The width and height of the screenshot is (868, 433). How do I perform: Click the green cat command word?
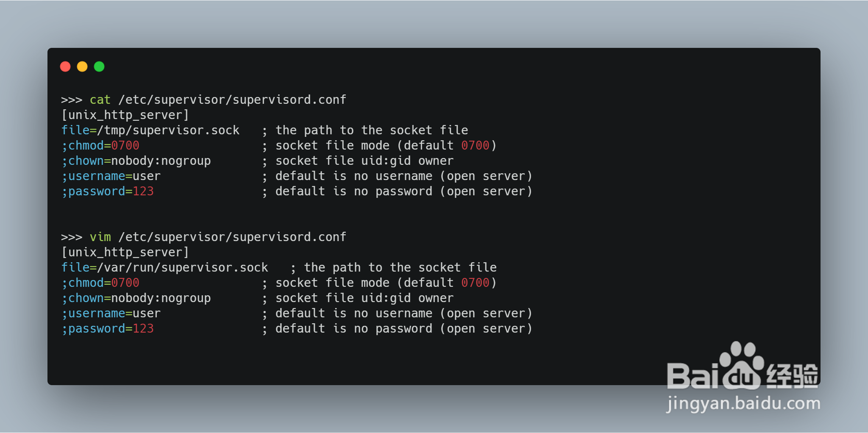100,100
